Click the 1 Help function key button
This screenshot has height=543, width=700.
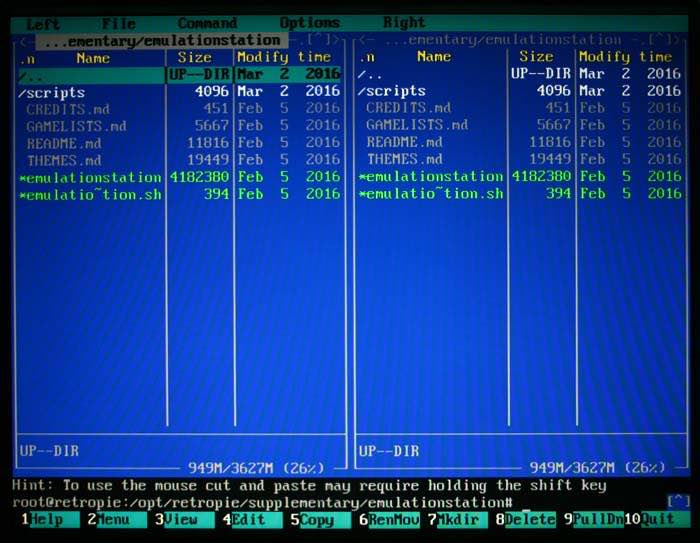point(51,520)
